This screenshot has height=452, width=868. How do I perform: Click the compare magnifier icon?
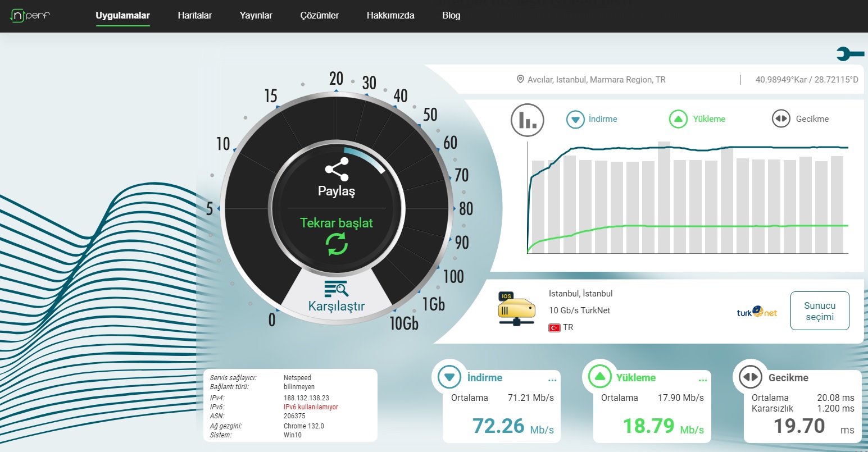point(337,289)
